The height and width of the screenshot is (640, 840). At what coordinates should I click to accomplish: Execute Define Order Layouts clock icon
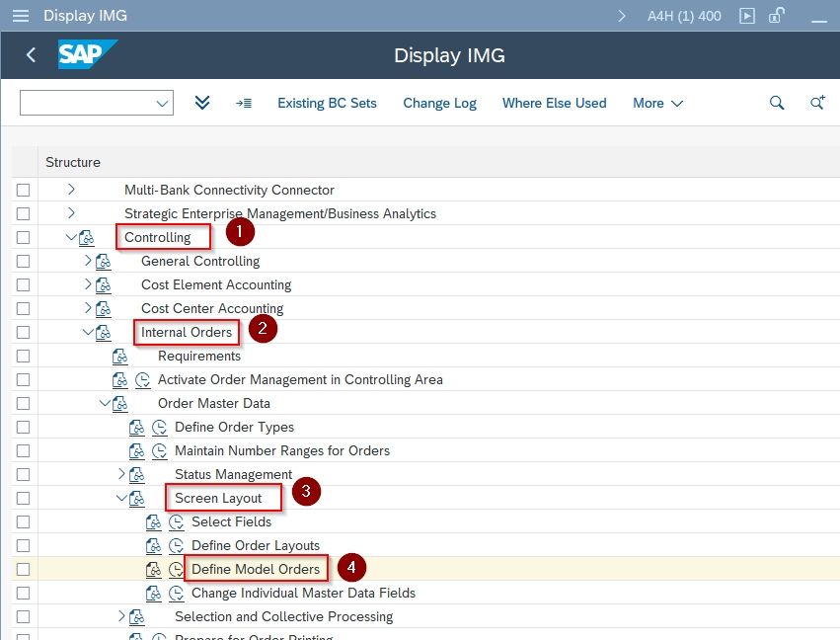tap(177, 545)
